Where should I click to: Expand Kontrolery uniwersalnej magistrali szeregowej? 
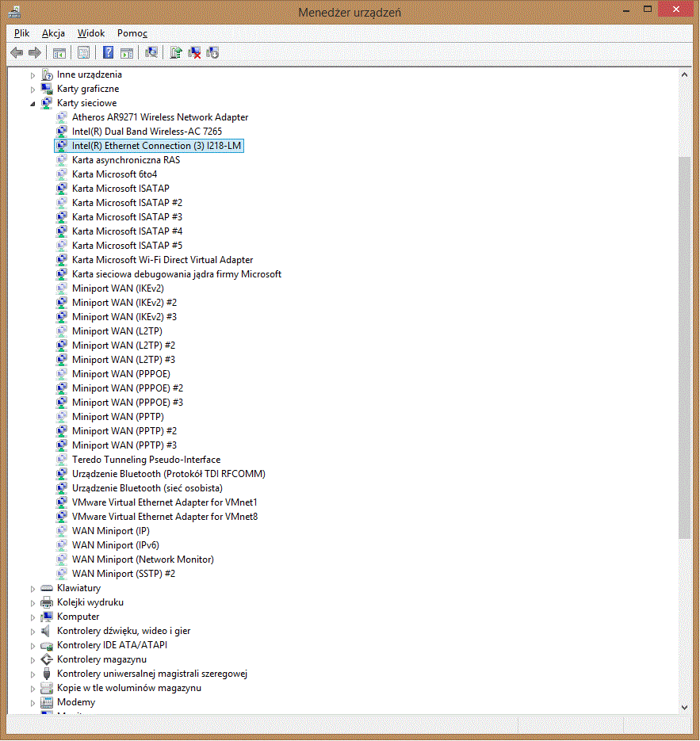[x=33, y=674]
